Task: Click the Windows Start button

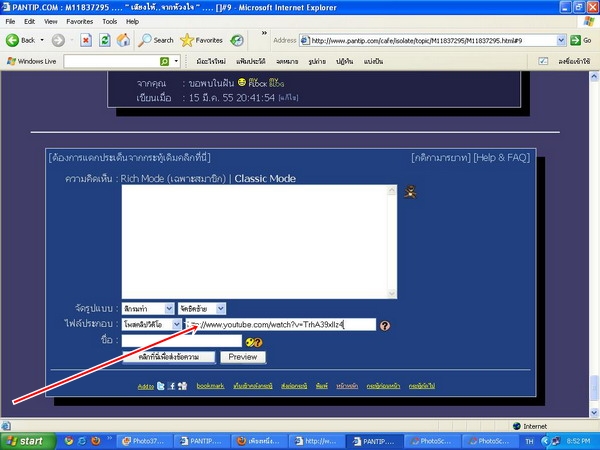Action: click(x=26, y=441)
